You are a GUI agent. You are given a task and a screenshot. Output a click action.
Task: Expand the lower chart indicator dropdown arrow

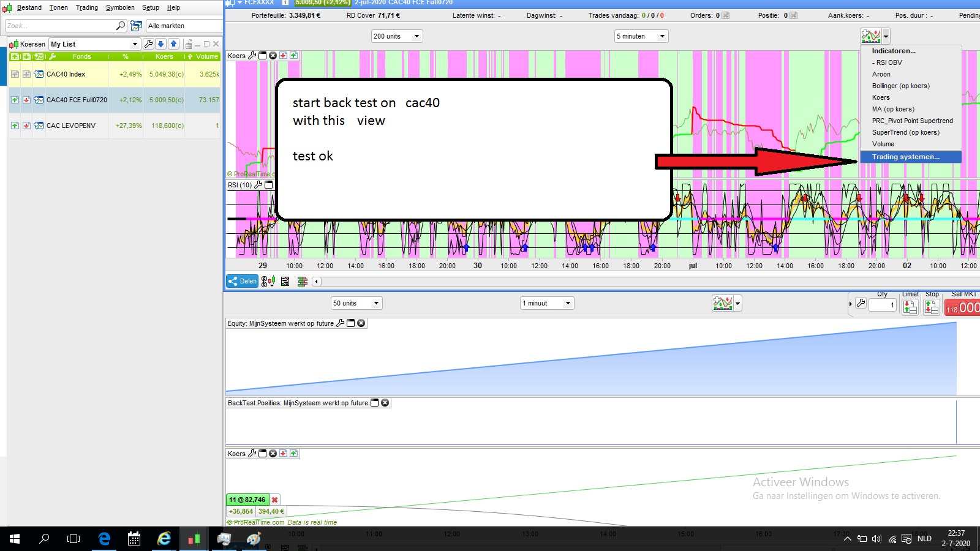[737, 303]
